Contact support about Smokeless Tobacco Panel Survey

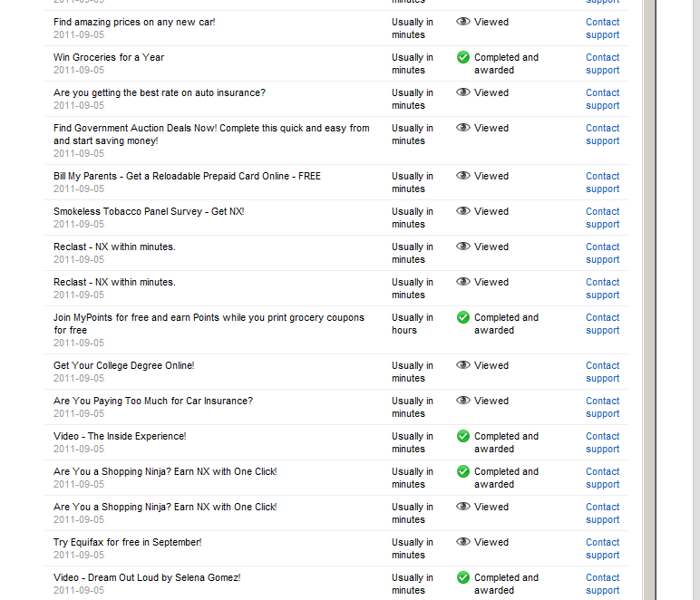tap(602, 218)
